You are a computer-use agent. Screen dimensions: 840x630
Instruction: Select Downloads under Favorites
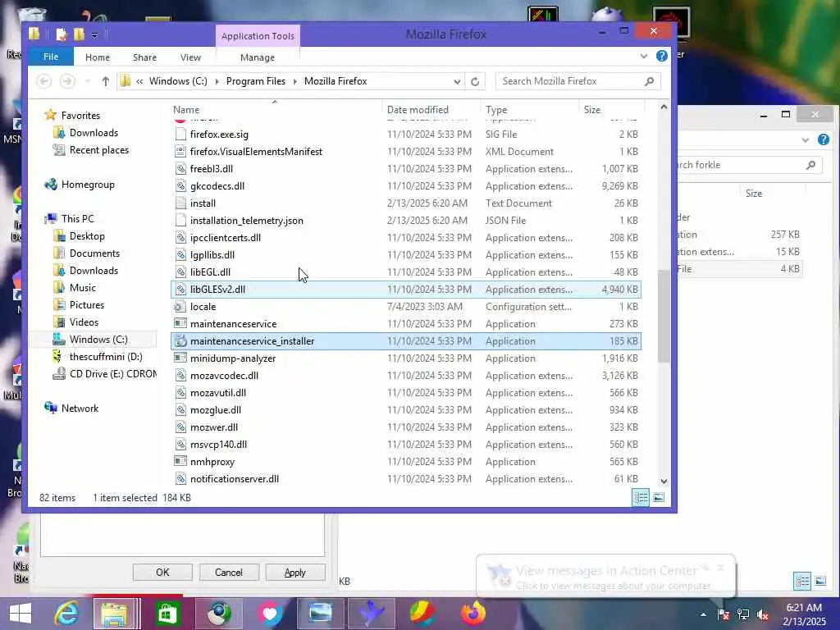[x=94, y=133]
